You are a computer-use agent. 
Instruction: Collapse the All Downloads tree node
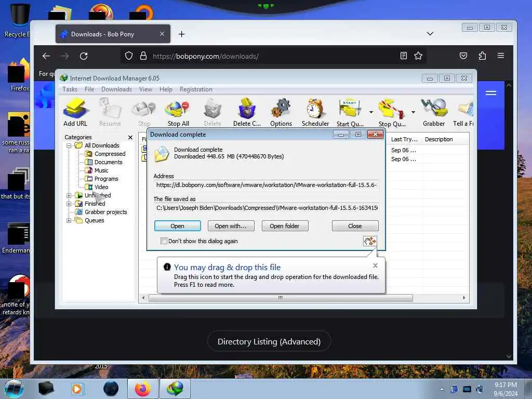[69, 145]
